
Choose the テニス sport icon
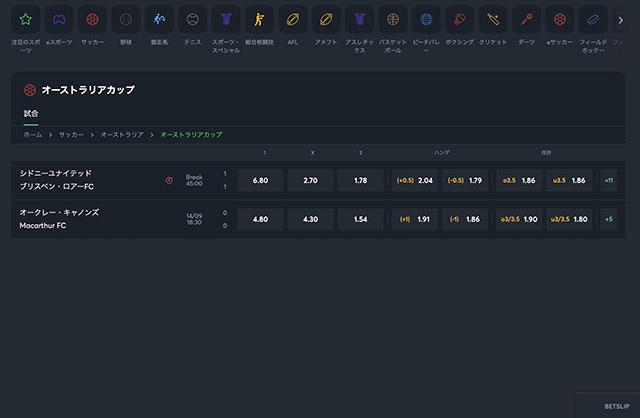coord(192,19)
